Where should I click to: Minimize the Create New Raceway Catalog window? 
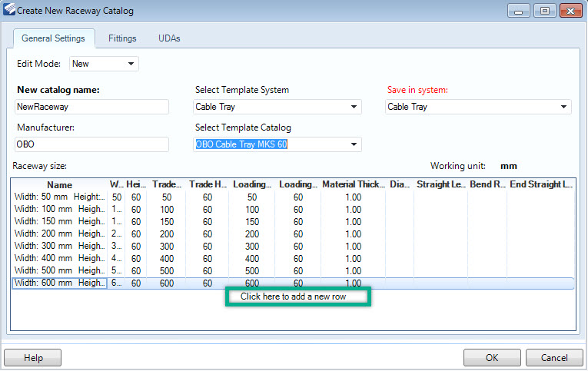click(518, 11)
